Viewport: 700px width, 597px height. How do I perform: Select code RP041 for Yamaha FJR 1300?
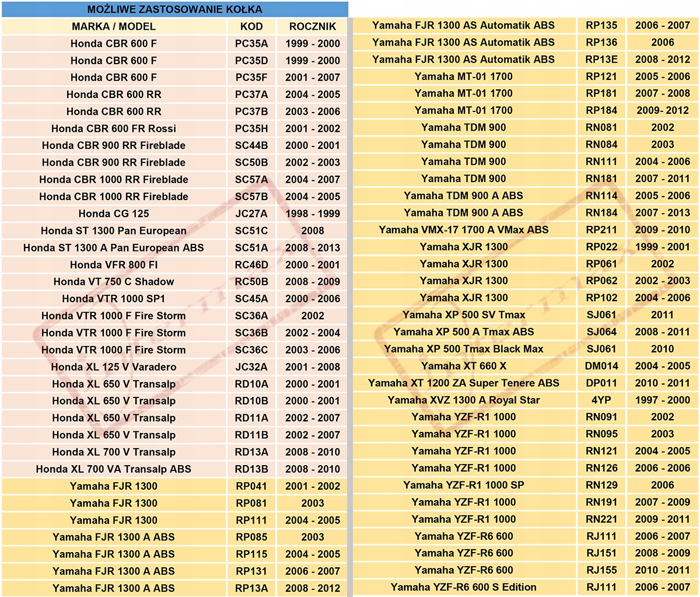pos(251,486)
